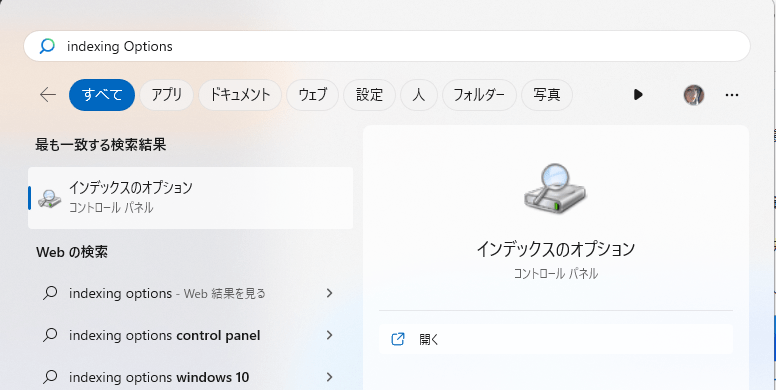Expand the indexing options control panel chevron
776x390 pixels.
point(330,336)
